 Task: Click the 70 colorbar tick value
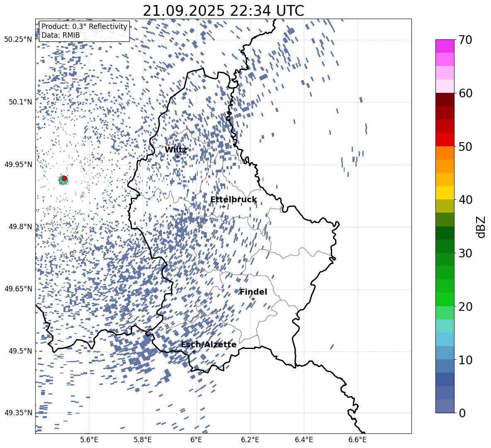pyautogui.click(x=466, y=40)
